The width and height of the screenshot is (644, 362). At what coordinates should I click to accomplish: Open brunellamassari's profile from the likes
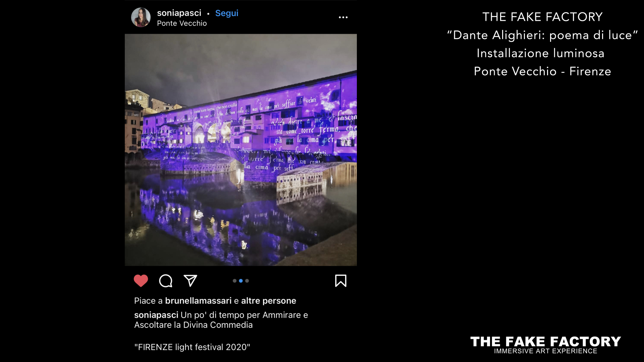[198, 301]
